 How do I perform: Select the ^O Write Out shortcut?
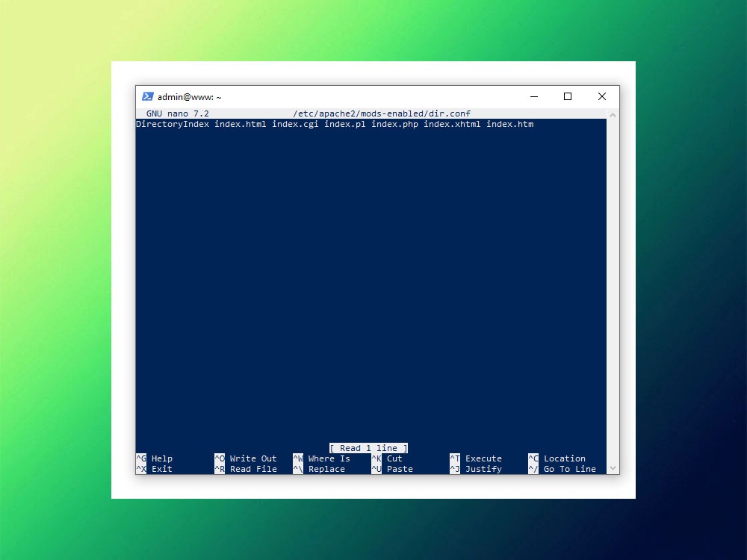click(x=246, y=458)
